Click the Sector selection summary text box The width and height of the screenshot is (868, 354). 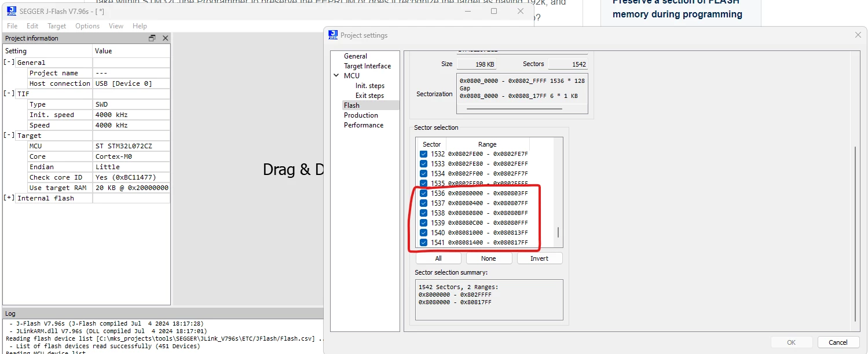click(489, 300)
